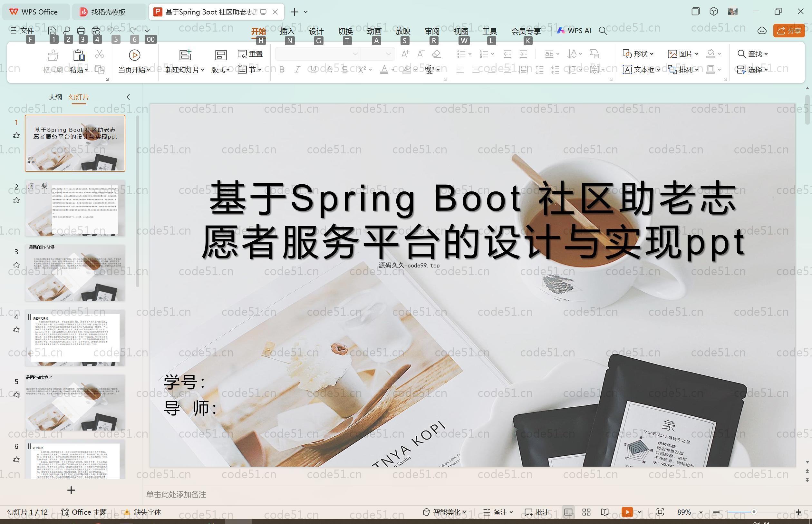The width and height of the screenshot is (812, 524).
Task: Click the Format Painter (格式刷) icon
Action: click(53, 55)
